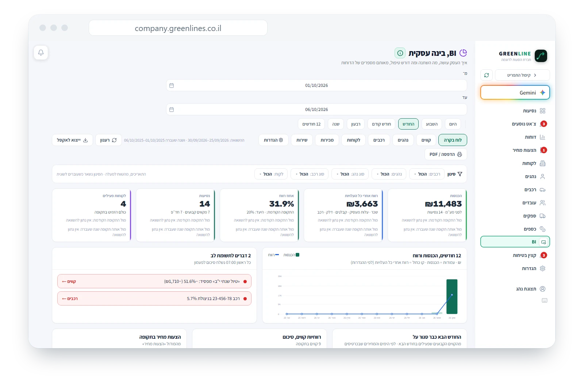The image size is (584, 392).
Task: Collapse the menu with קיפול התפריט
Action: click(x=522, y=75)
